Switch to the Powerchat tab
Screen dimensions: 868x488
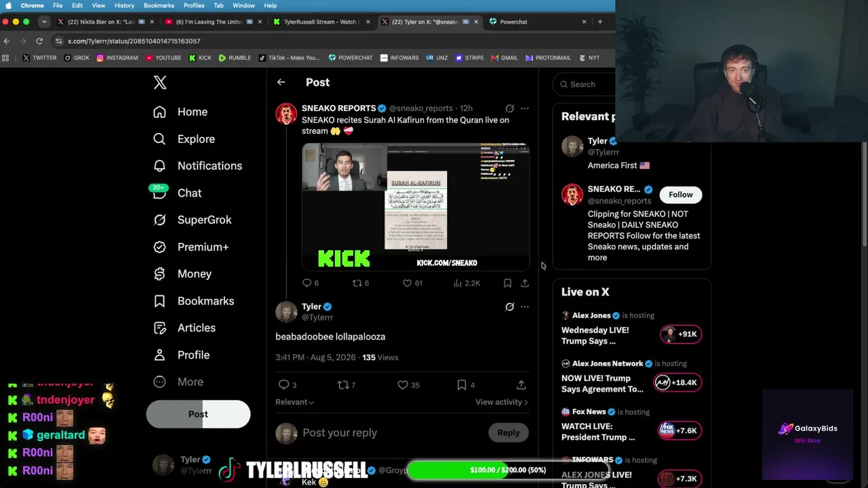(x=537, y=22)
